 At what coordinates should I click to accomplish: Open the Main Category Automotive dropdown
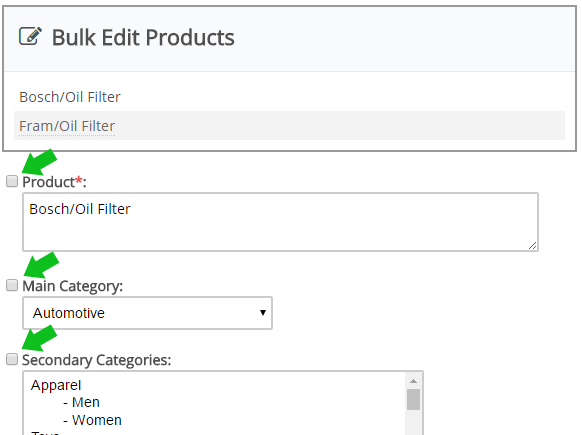click(147, 313)
